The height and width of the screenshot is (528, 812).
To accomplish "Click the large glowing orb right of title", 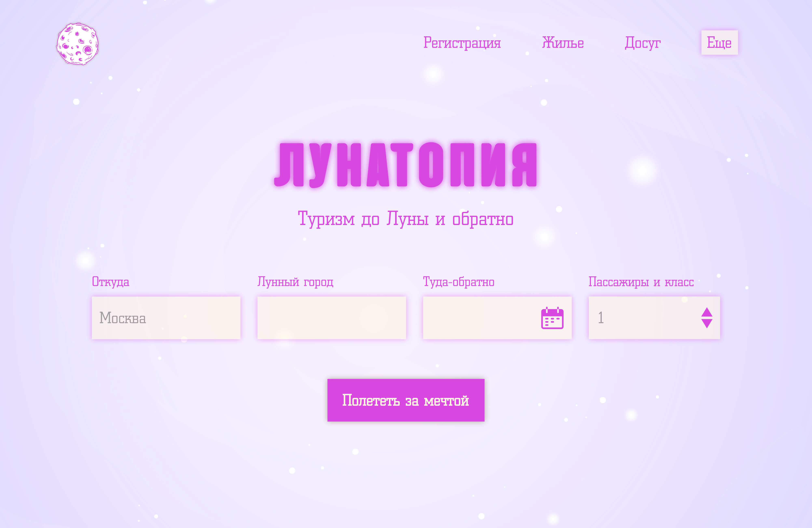I will tap(642, 170).
